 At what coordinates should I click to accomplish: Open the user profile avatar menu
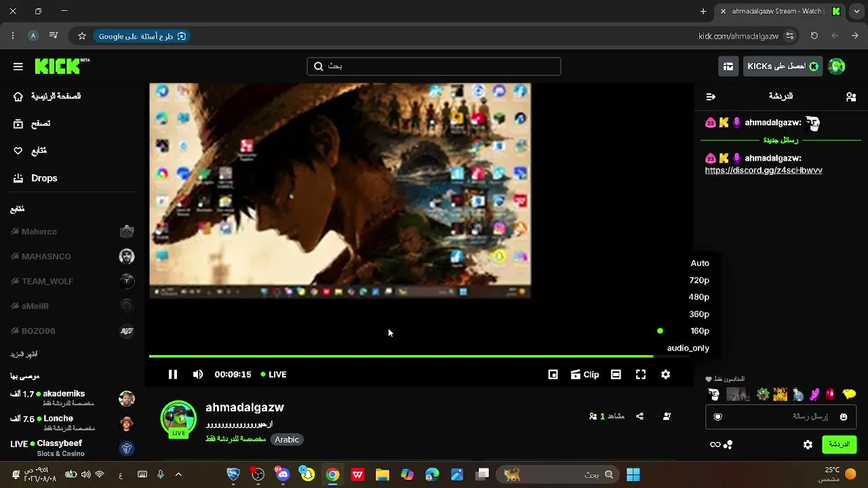[x=837, y=66]
